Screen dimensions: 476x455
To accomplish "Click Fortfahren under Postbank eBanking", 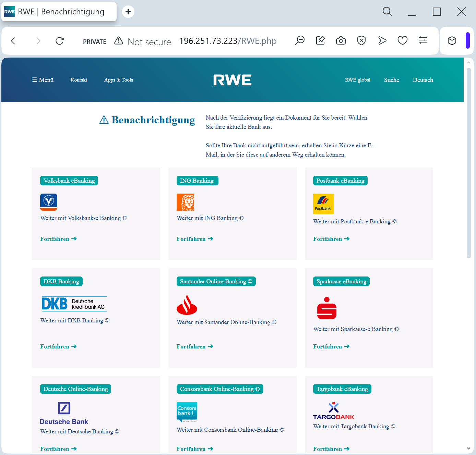I will [331, 239].
